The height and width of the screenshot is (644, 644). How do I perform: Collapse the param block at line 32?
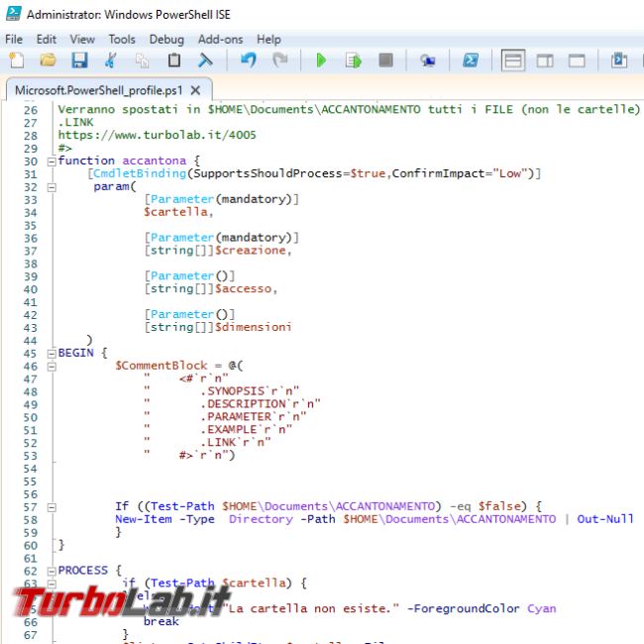(52, 187)
